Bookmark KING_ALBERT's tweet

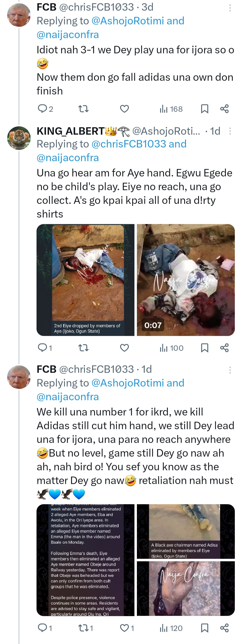pos(205,348)
